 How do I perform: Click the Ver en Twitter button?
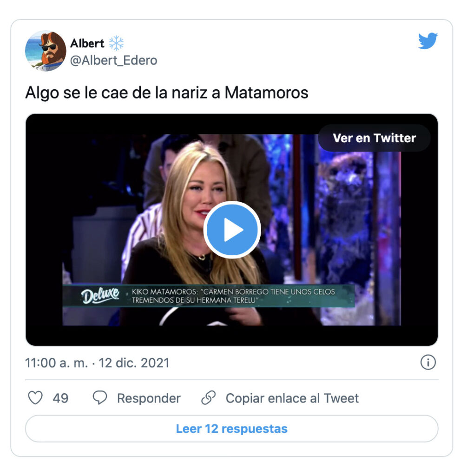[x=374, y=138]
